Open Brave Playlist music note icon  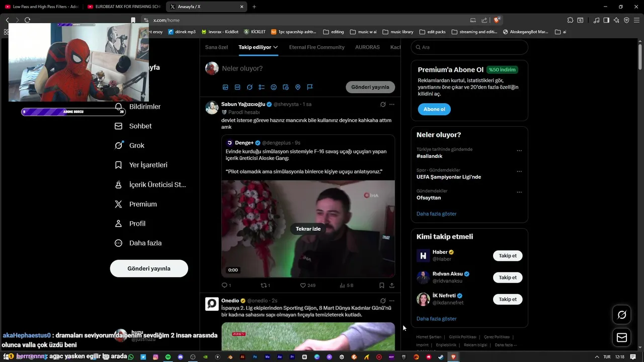click(x=596, y=20)
